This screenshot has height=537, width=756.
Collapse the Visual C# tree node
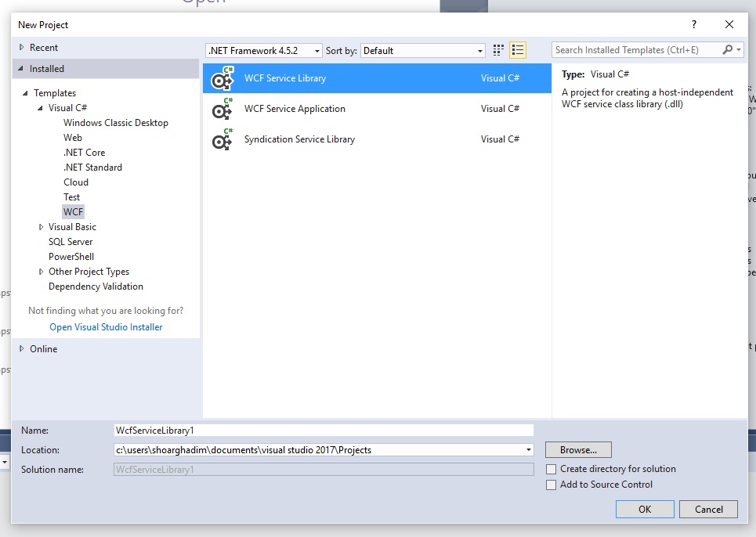point(40,108)
